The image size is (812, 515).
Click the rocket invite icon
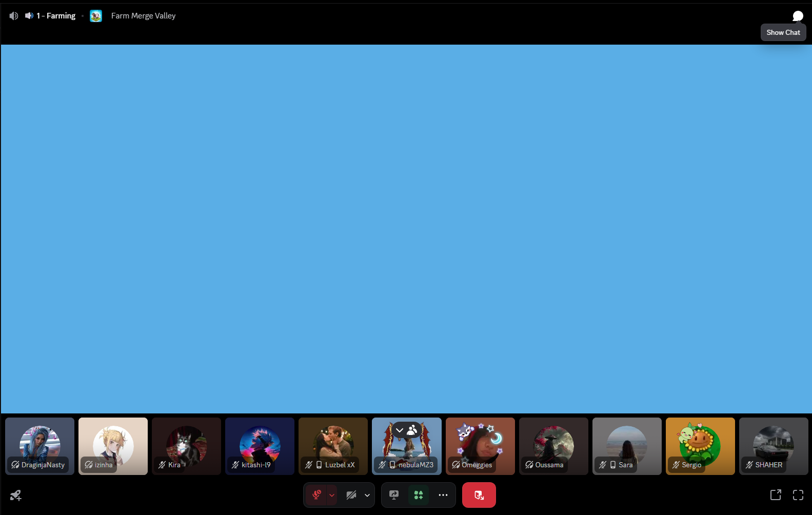15,495
